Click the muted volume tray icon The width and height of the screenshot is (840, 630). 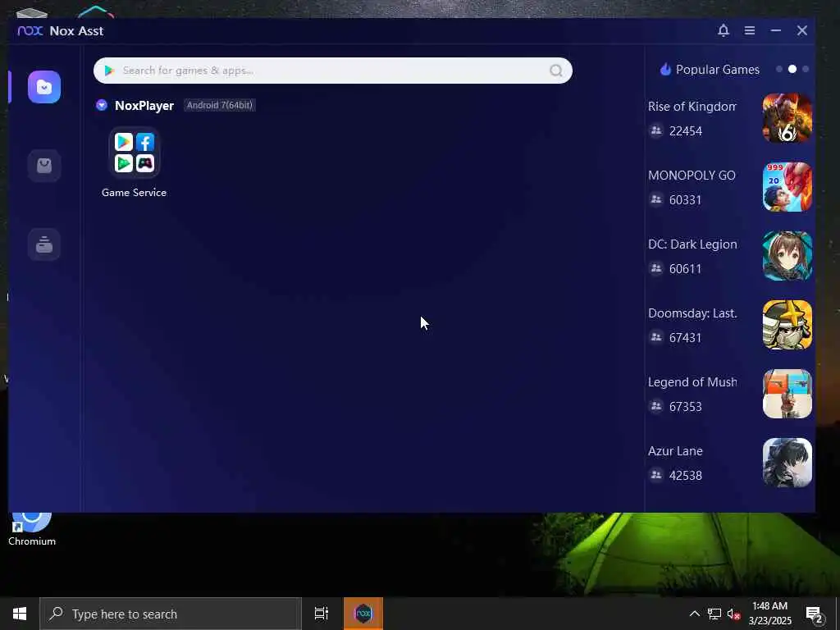click(x=733, y=614)
